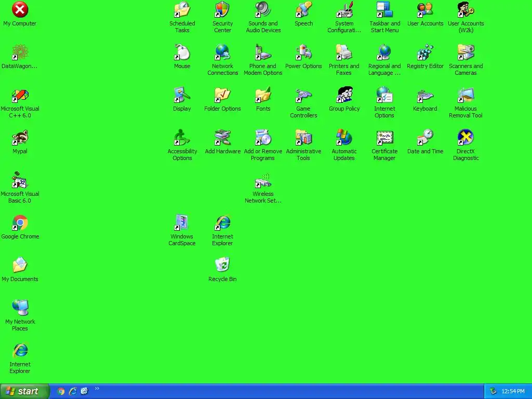
Task: Select the Folder Options icon
Action: pos(222,96)
